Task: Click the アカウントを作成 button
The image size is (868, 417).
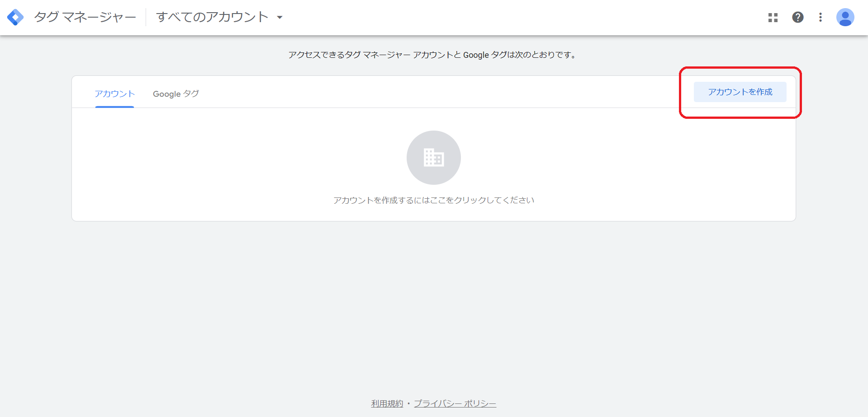Action: [740, 92]
